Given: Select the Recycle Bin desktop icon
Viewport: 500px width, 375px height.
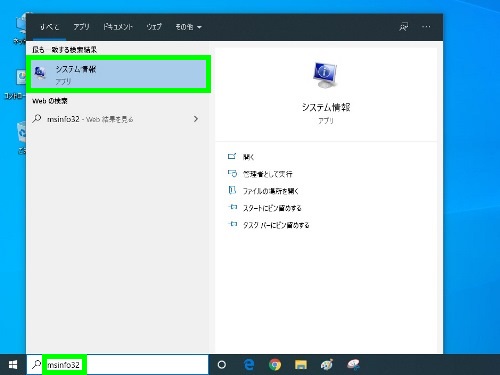Looking at the screenshot, I should click(22, 138).
